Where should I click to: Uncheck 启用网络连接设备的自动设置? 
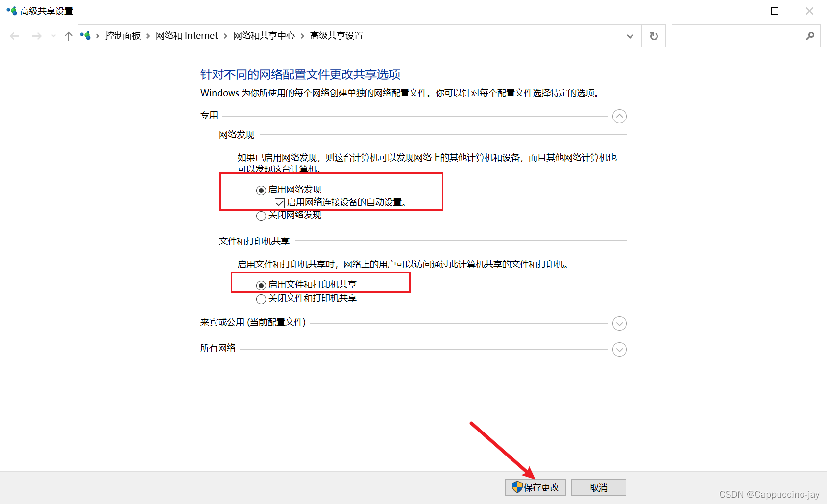click(279, 203)
